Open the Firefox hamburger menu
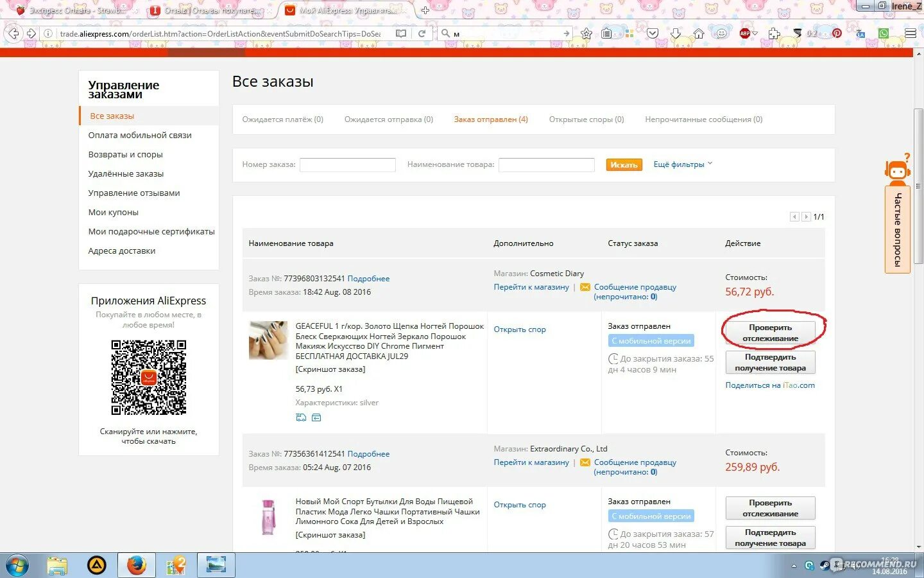This screenshot has height=578, width=924. click(910, 33)
